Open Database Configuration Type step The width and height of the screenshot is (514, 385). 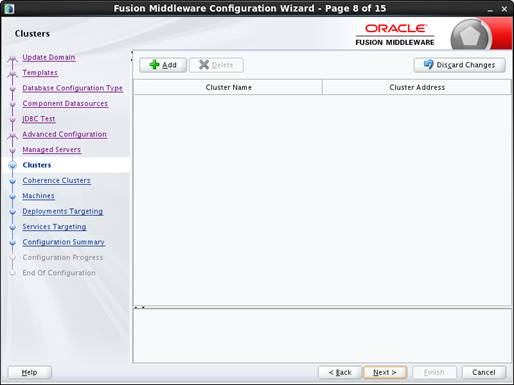click(x=73, y=88)
